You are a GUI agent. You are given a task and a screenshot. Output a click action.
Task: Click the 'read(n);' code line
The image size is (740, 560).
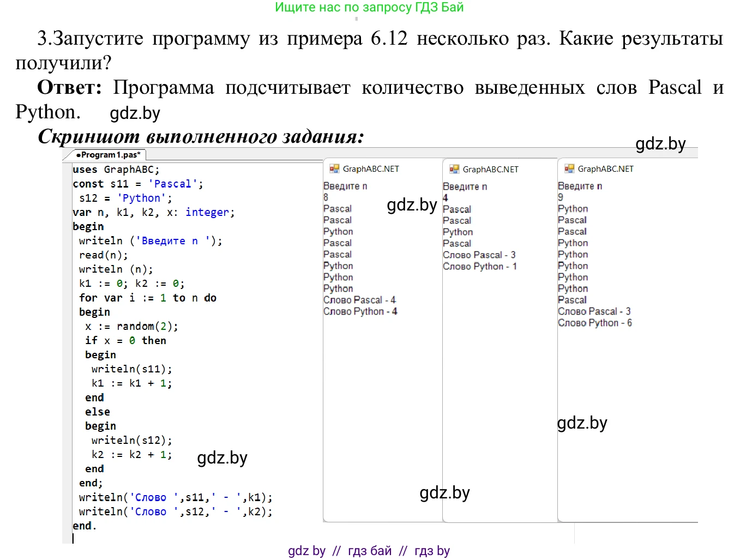103,255
